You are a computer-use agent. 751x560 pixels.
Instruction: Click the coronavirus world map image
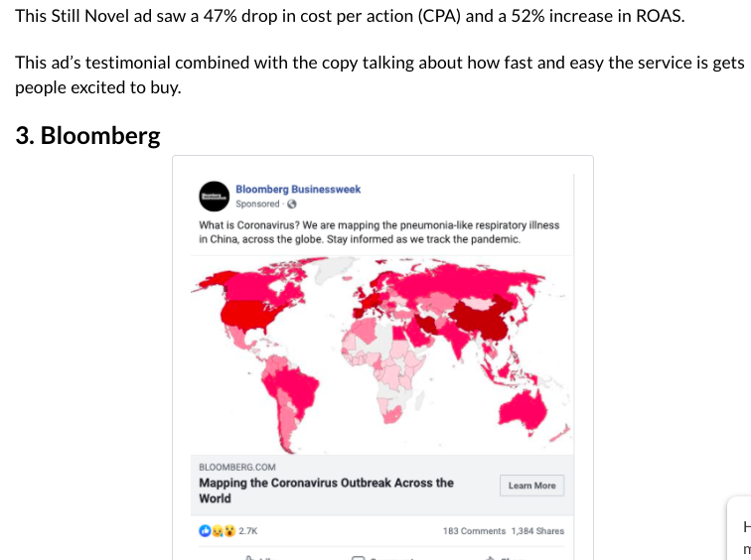(382, 353)
